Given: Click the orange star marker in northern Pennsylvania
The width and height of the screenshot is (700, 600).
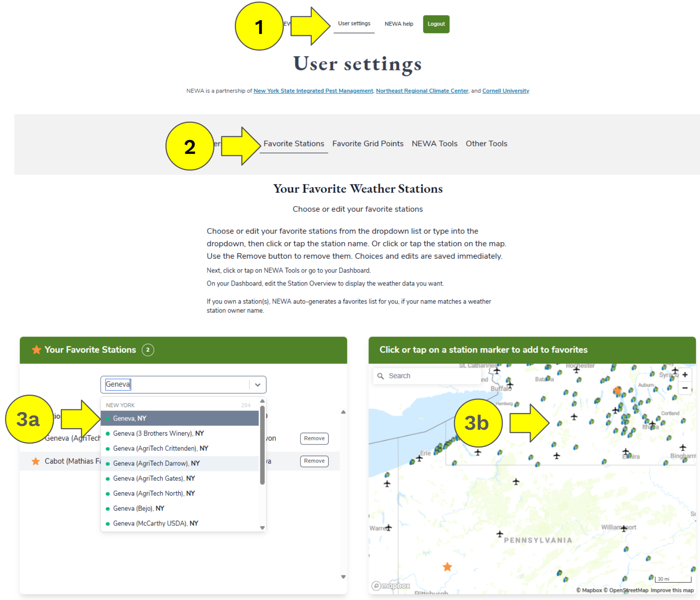Looking at the screenshot, I should tap(447, 566).
